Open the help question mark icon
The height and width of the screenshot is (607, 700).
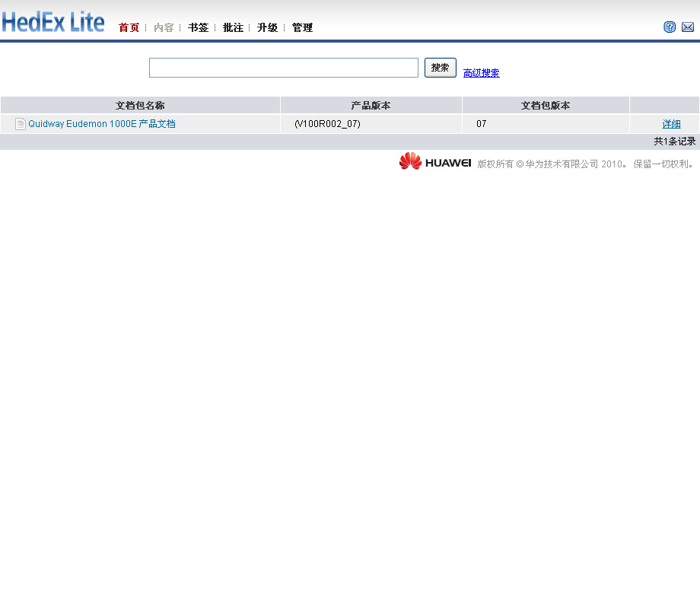670,27
